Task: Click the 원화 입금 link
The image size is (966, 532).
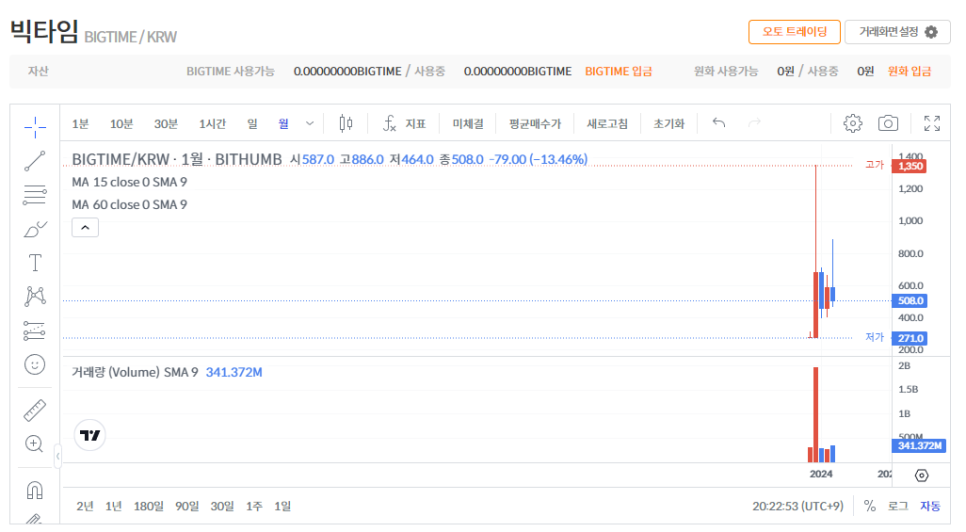Action: (909, 71)
